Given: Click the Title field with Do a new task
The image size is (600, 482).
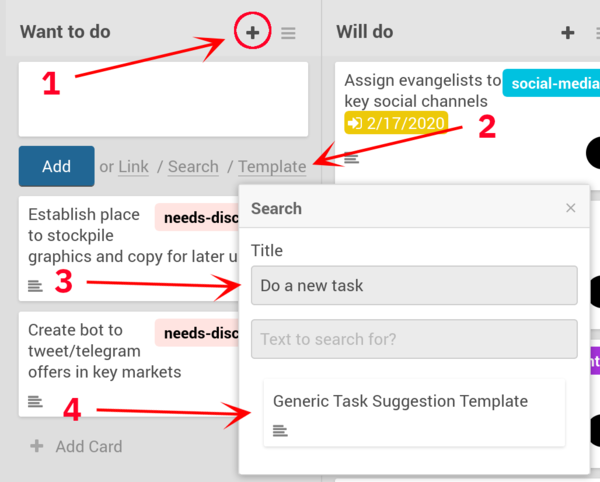Looking at the screenshot, I should coord(414,285).
